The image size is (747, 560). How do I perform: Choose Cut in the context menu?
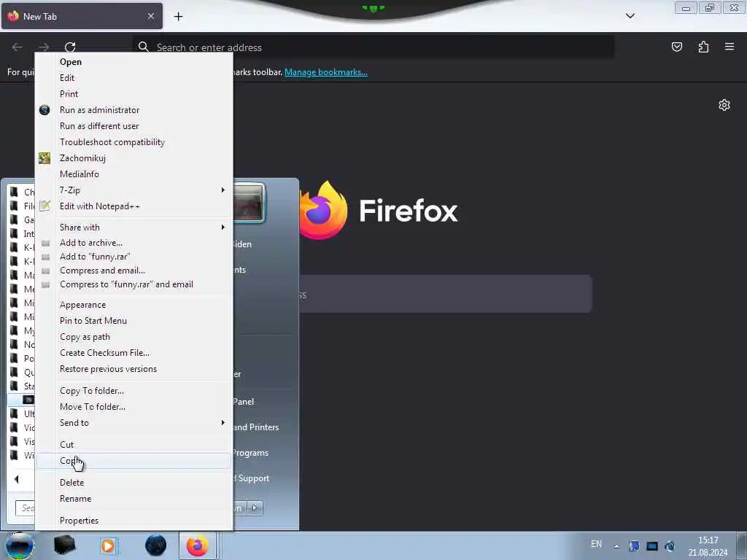click(x=134, y=444)
